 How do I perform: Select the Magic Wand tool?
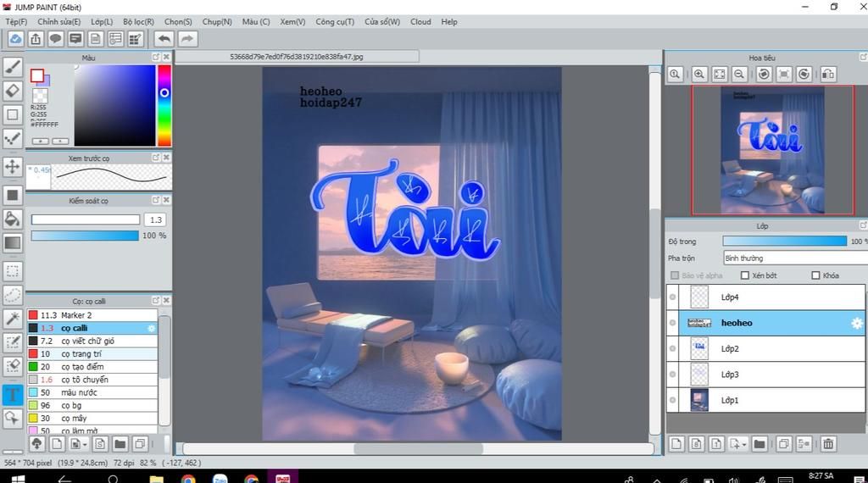pos(13,318)
